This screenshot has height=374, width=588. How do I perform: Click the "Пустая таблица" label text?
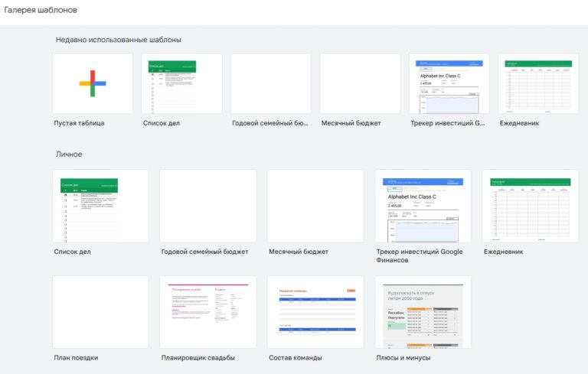(79, 122)
